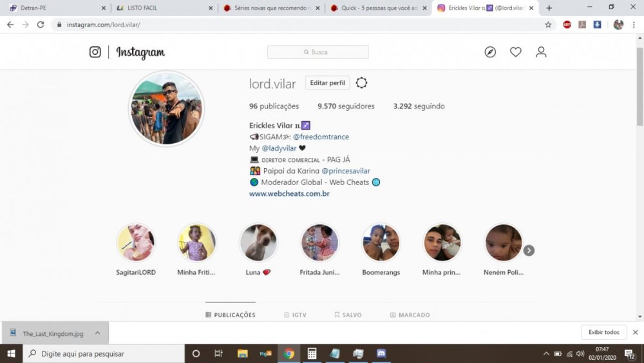Image resolution: width=644 pixels, height=363 pixels.
Task: Go back with the browser arrow
Action: (x=10, y=25)
